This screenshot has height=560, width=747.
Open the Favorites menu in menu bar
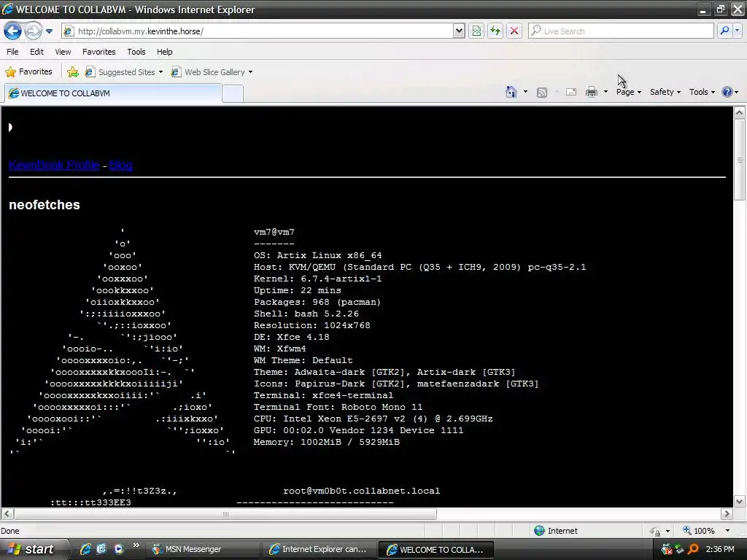99,52
